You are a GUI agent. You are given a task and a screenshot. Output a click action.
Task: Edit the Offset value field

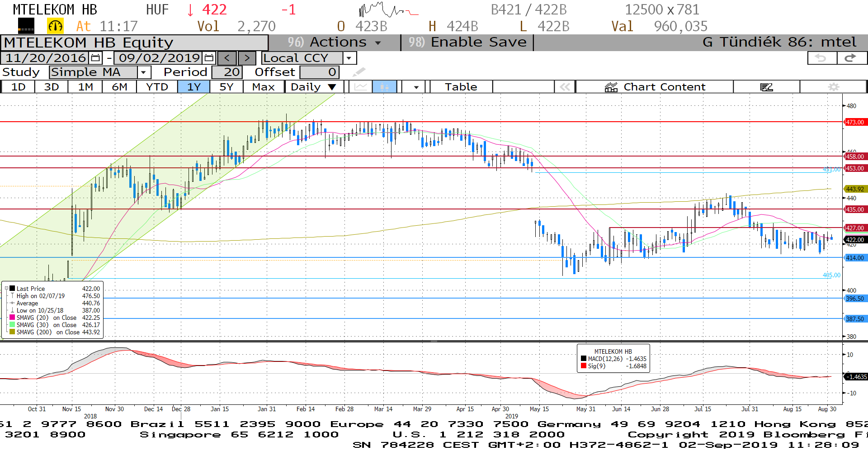pos(319,72)
